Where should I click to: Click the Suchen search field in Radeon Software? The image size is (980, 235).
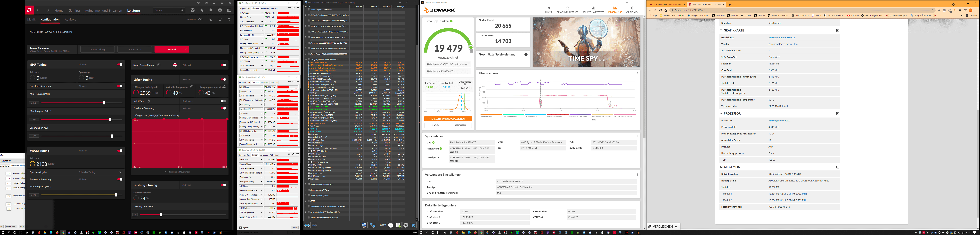coord(169,10)
